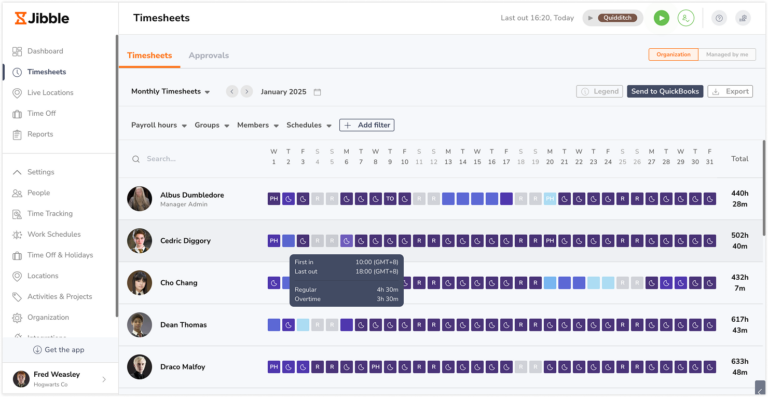Click the chat widget icon at bottom-right corner
This screenshot has height=397, width=768.
point(760,387)
